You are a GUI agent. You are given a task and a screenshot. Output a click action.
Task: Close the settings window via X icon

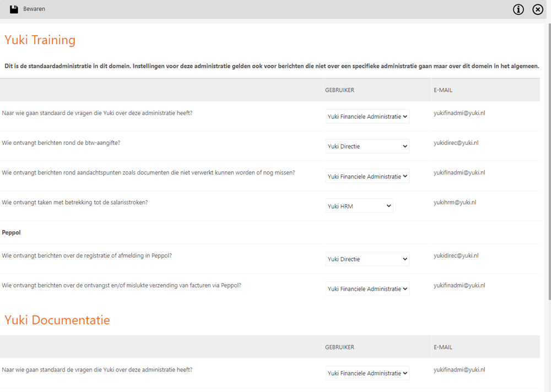538,9
